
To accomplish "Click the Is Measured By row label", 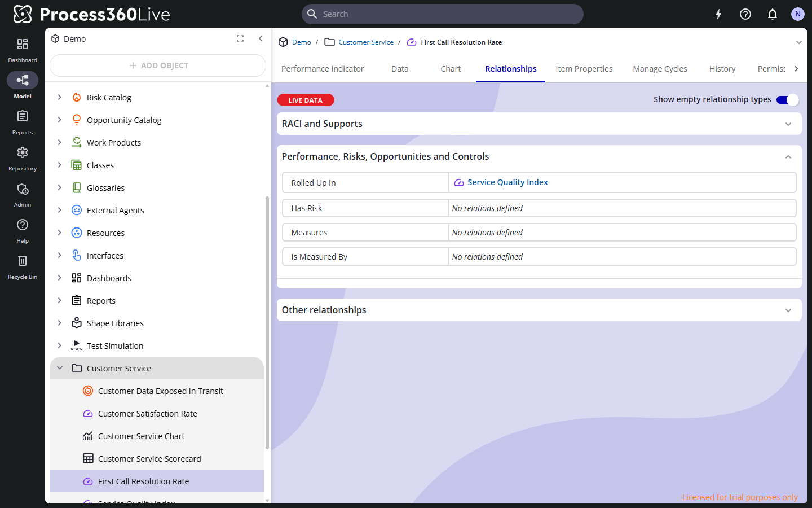I will tap(319, 257).
